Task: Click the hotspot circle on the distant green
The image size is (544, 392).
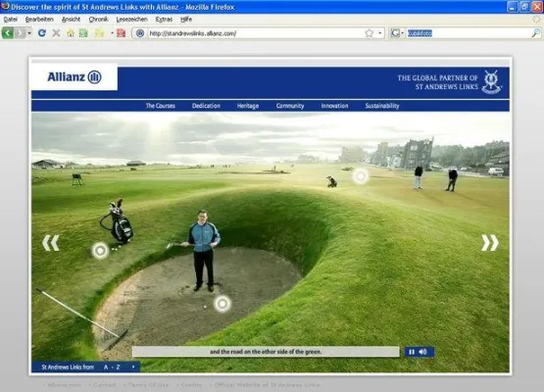Action: point(361,176)
